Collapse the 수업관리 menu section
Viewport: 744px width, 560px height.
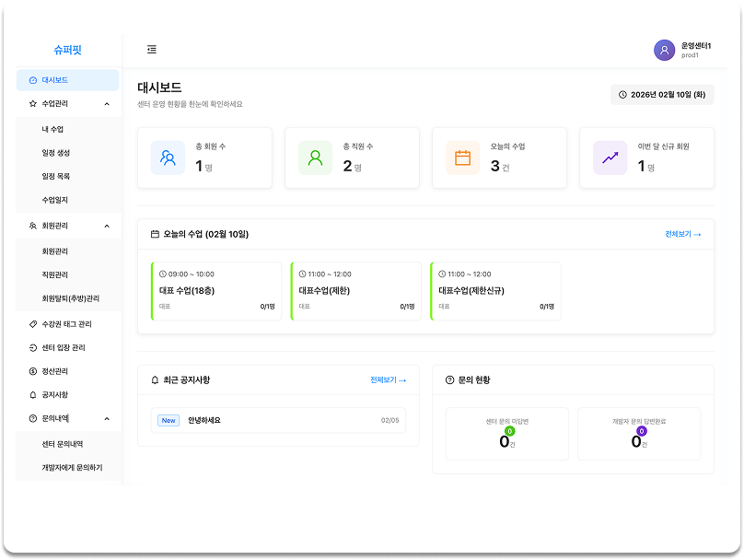coord(107,104)
